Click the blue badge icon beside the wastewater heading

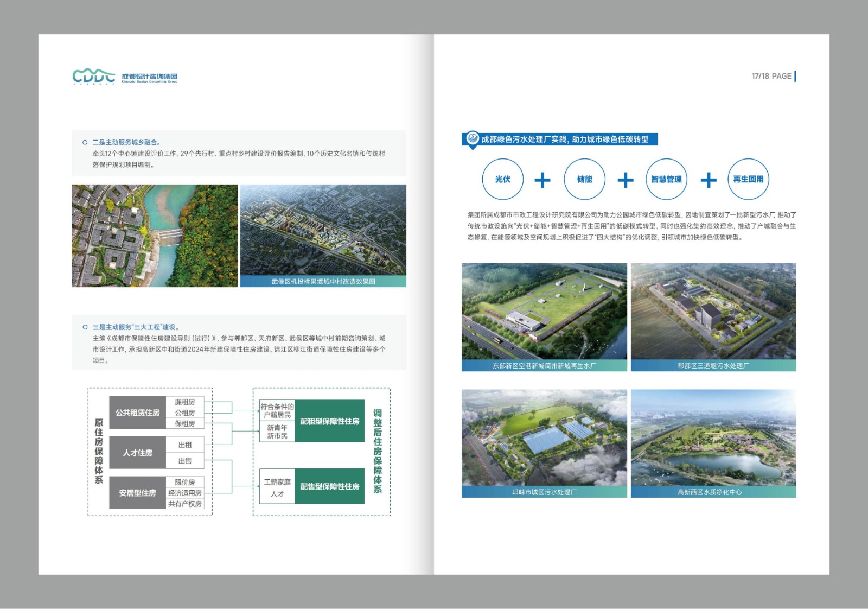(473, 138)
